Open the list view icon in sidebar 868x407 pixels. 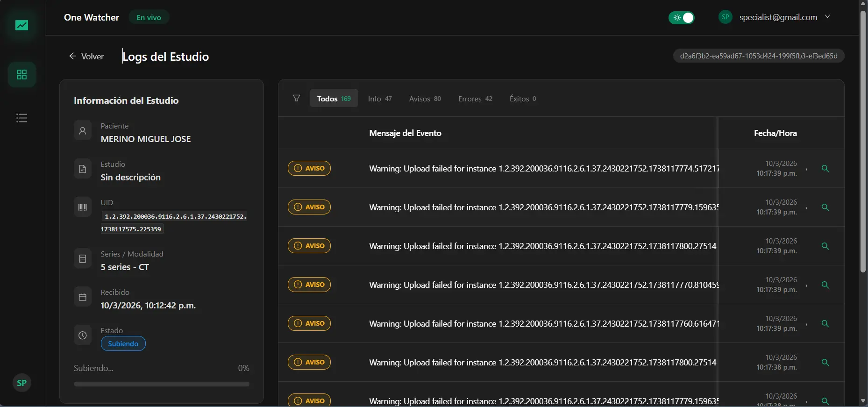[21, 118]
